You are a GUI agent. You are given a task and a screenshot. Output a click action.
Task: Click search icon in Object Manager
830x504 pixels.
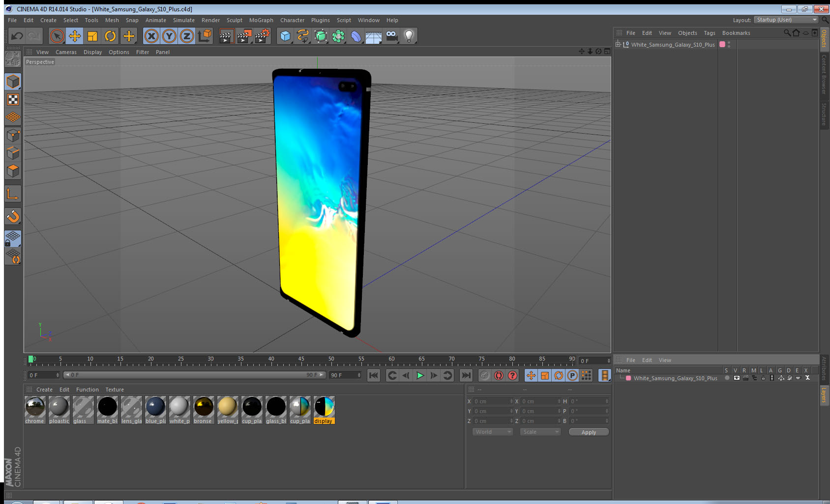[x=787, y=33]
